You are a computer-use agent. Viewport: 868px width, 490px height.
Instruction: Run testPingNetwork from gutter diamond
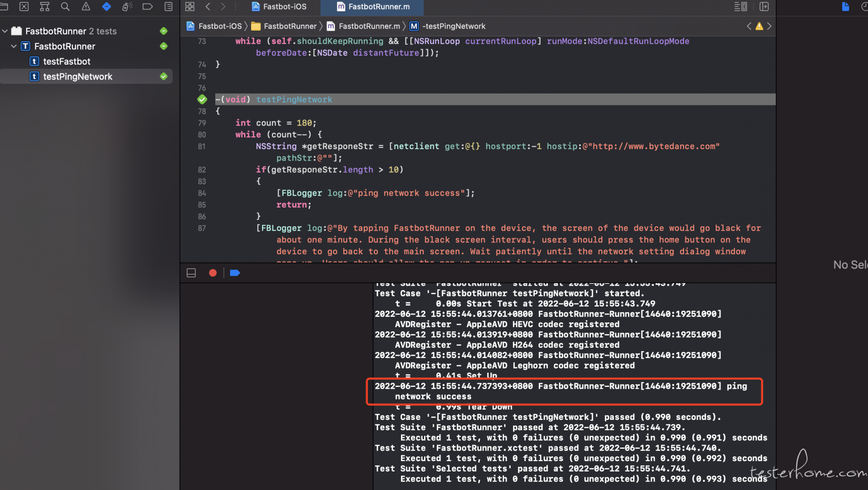point(202,99)
